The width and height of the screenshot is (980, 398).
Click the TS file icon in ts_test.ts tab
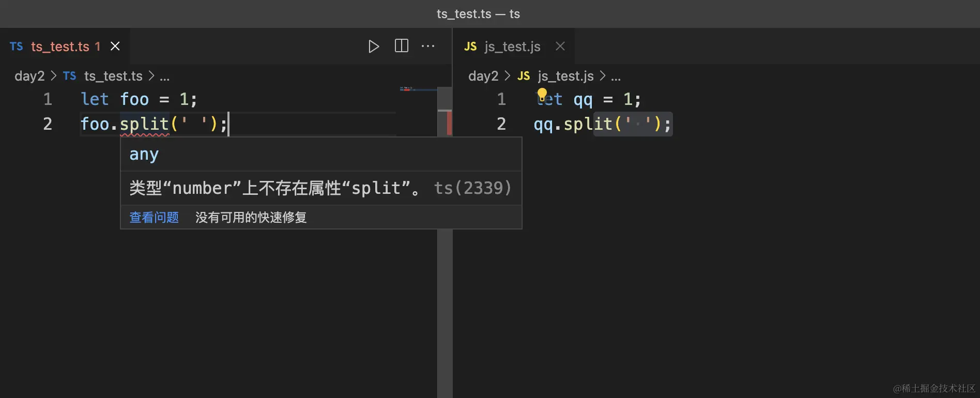pyautogui.click(x=17, y=46)
